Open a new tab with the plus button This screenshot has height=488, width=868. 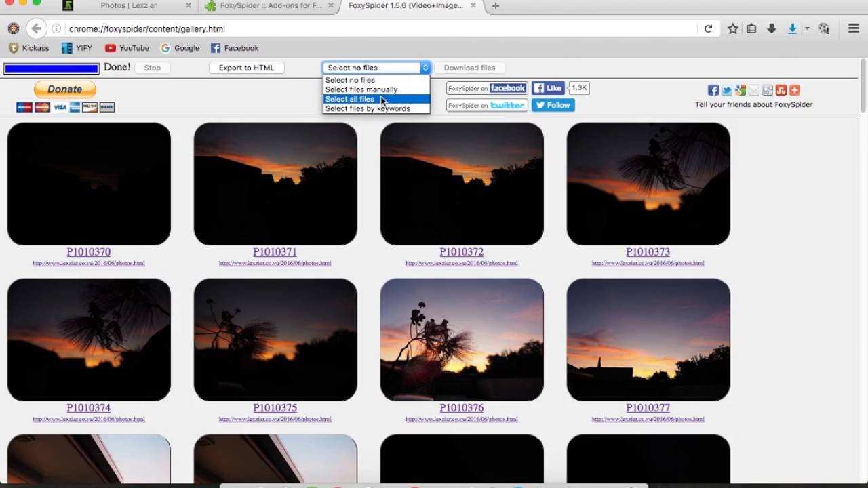496,6
